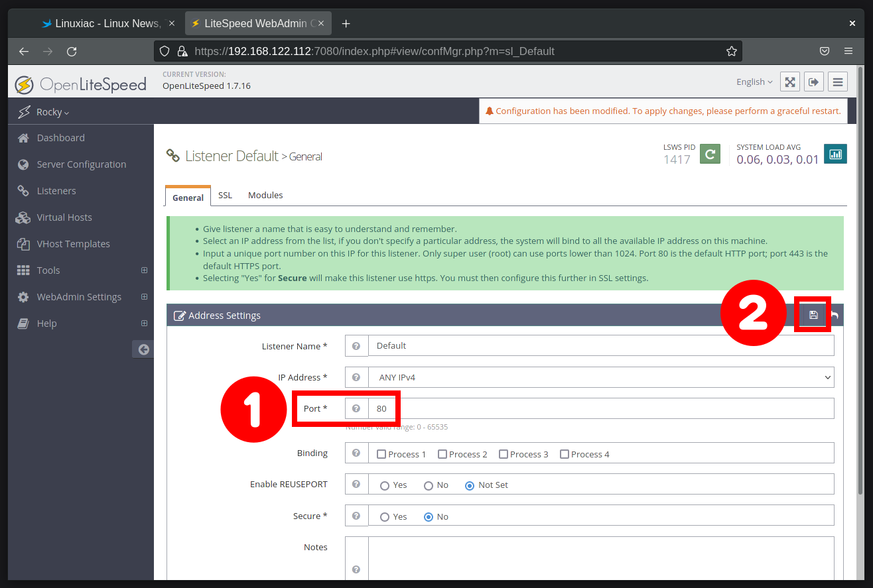Click the LSWS PID number 1417
873x588 pixels.
(677, 160)
